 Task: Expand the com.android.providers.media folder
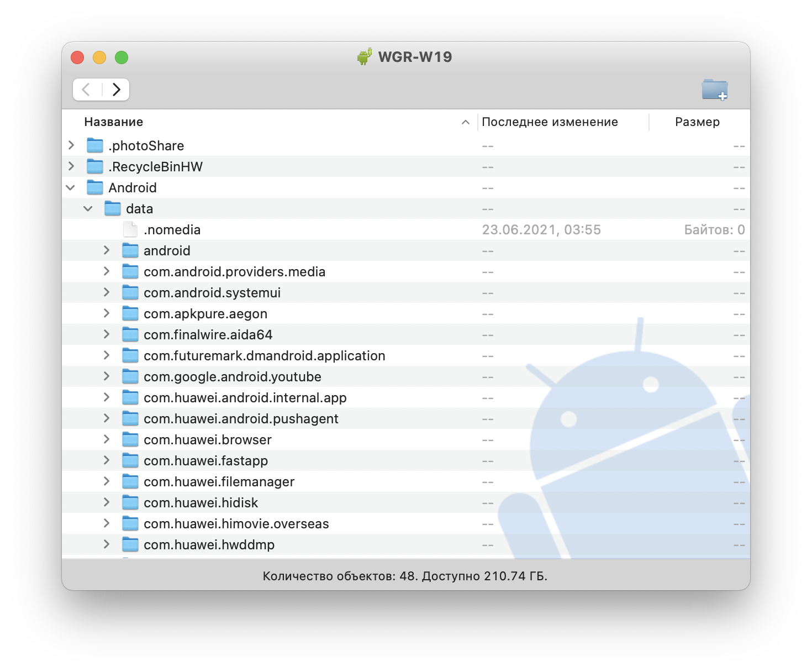(107, 271)
